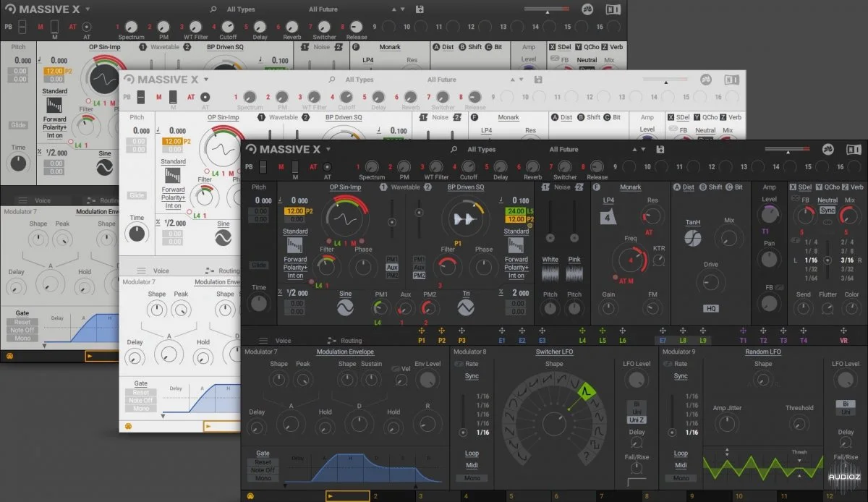Image resolution: width=868 pixels, height=502 pixels.
Task: Open the Massive X menu arrow in front window
Action: [328, 150]
